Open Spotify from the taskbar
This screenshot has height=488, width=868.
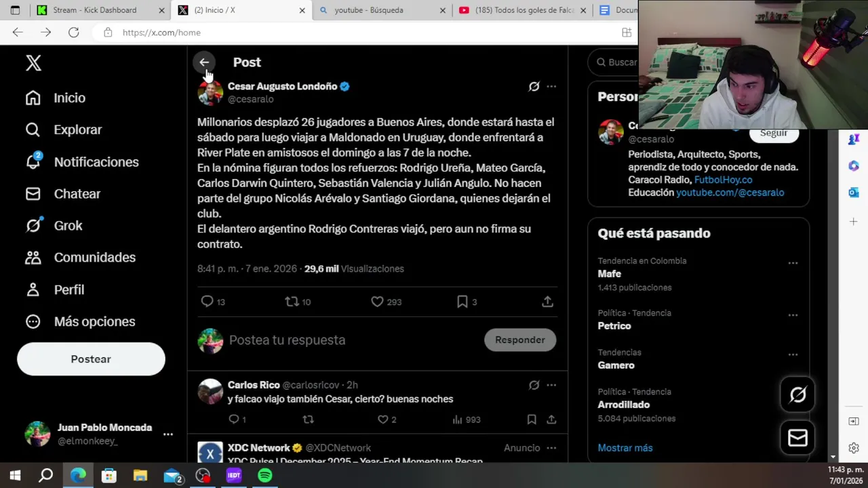(264, 476)
